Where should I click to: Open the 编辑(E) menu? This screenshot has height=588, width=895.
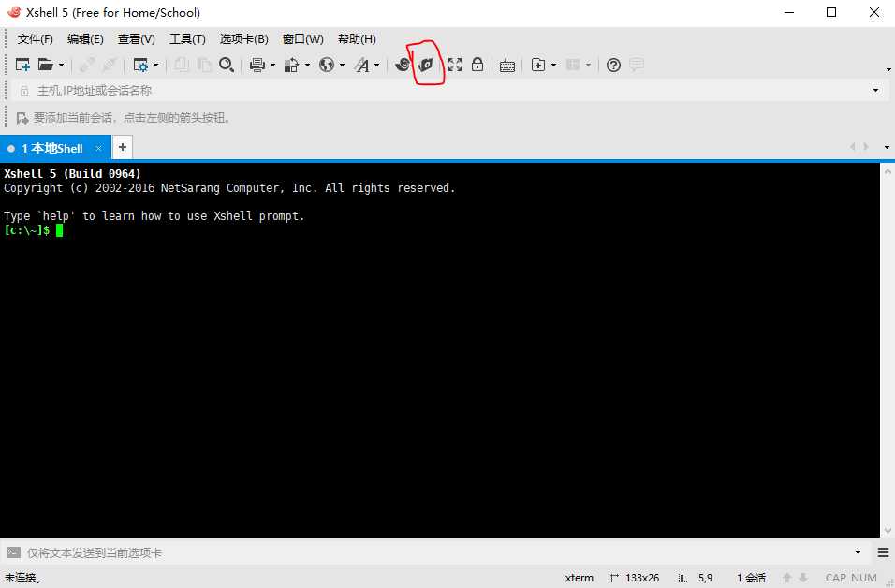click(85, 38)
